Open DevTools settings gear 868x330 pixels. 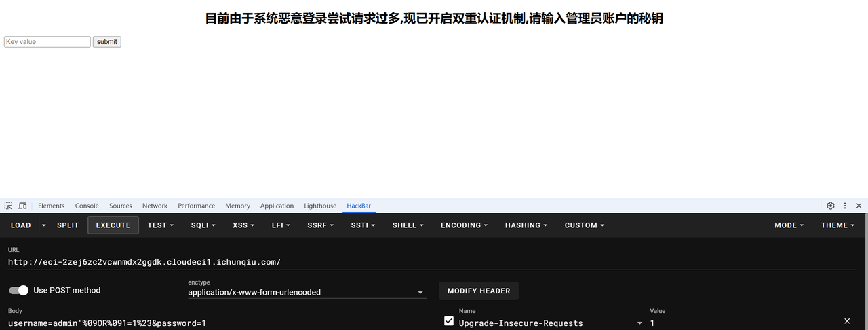[x=831, y=206]
